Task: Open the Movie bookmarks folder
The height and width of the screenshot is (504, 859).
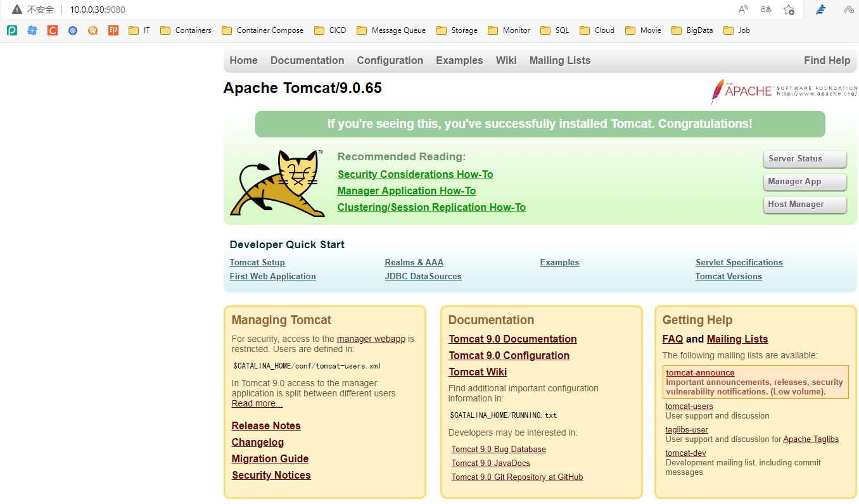Action: pos(643,30)
